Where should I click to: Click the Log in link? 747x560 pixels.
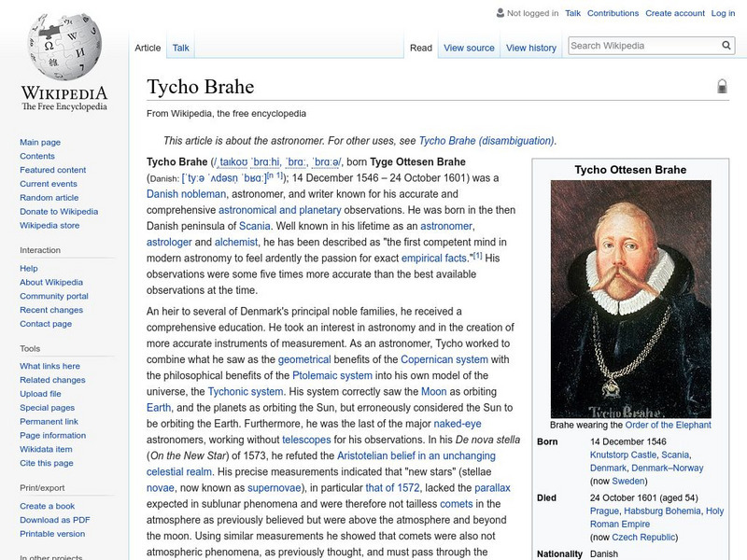[x=723, y=13]
